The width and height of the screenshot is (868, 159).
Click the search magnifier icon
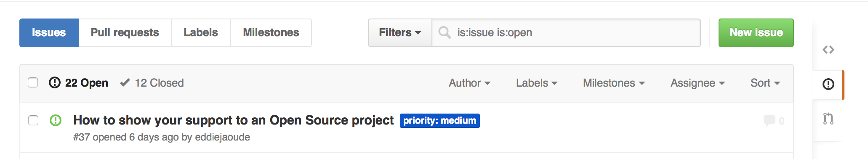(445, 32)
